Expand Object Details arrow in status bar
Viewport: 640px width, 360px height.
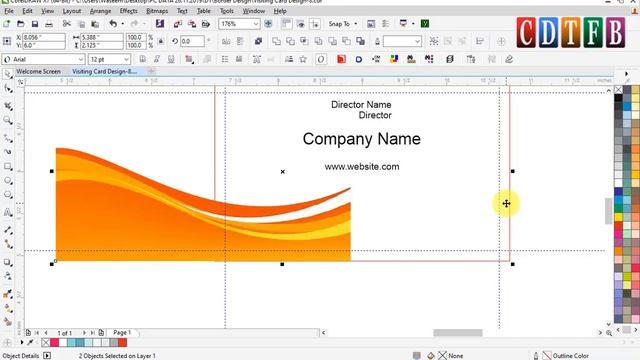click(47, 356)
